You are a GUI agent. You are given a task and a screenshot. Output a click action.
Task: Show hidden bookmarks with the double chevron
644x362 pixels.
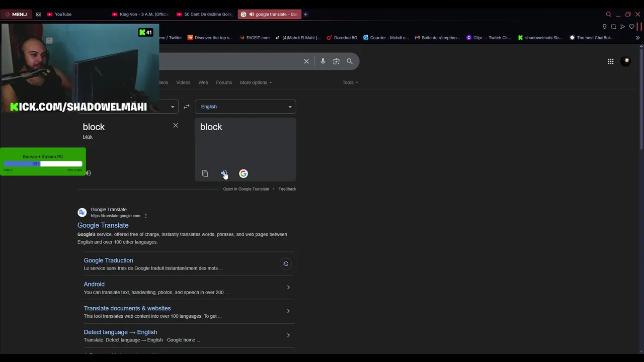pos(637,38)
